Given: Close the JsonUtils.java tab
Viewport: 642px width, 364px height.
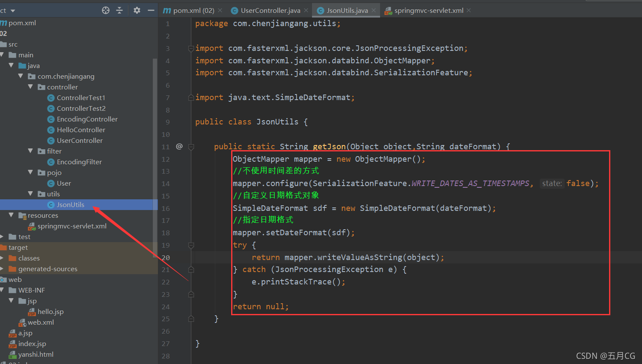Looking at the screenshot, I should click(374, 10).
